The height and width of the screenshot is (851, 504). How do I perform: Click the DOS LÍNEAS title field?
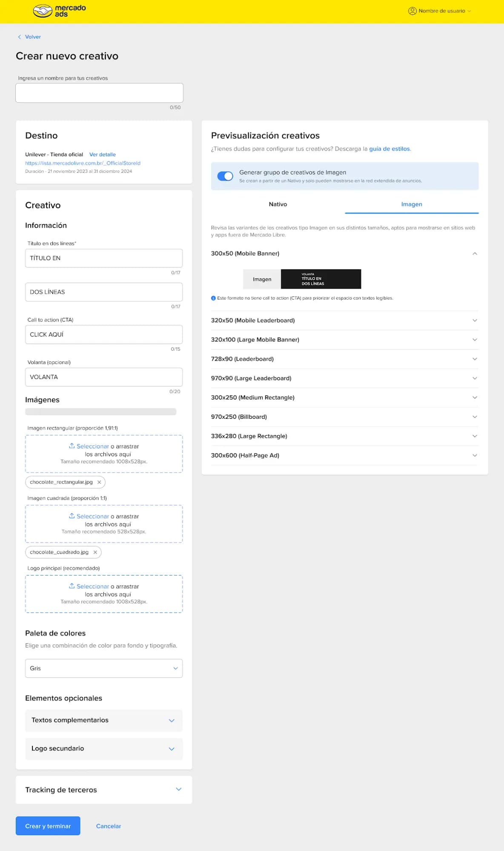tap(104, 292)
